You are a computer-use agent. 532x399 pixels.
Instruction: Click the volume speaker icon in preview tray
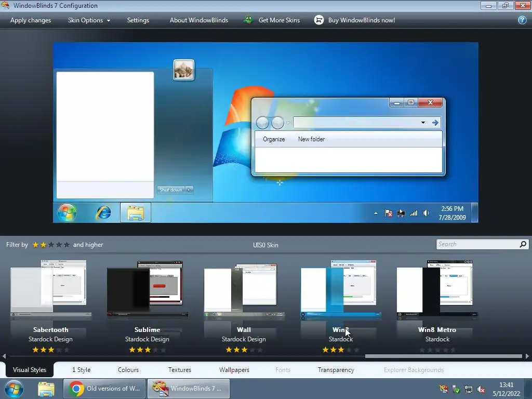[x=426, y=213]
